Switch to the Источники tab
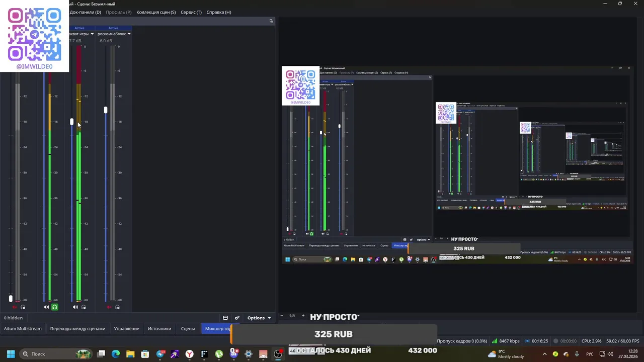644x362 pixels. pyautogui.click(x=159, y=329)
